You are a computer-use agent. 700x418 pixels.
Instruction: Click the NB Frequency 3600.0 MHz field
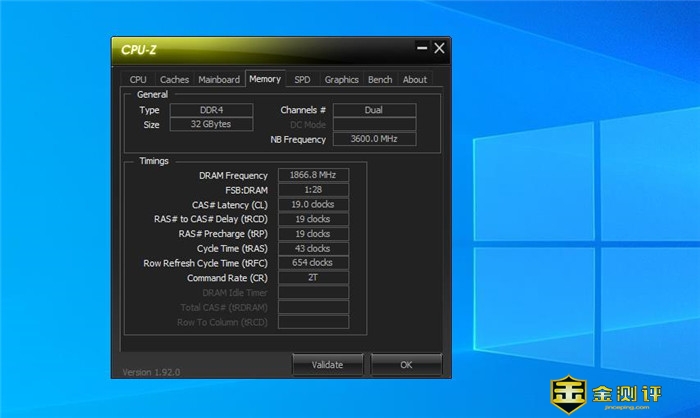click(x=374, y=140)
